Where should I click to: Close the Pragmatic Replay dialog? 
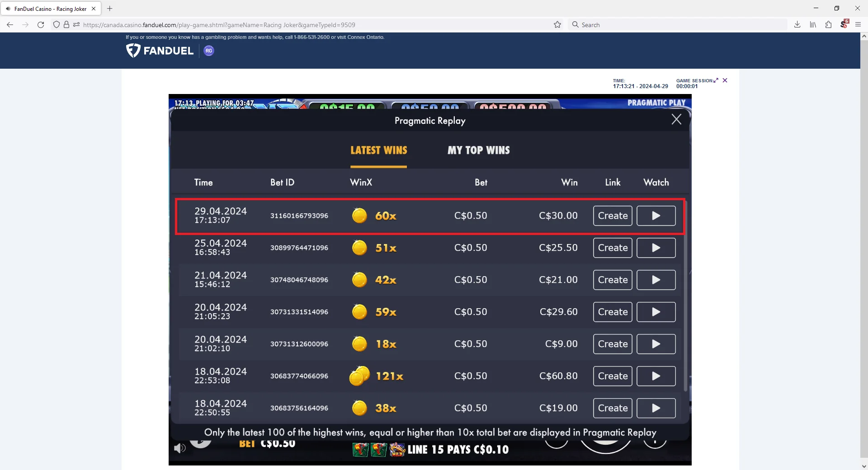pyautogui.click(x=676, y=119)
